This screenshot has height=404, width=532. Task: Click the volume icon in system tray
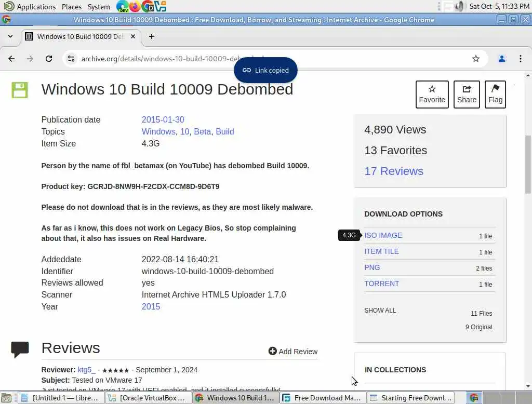click(459, 6)
